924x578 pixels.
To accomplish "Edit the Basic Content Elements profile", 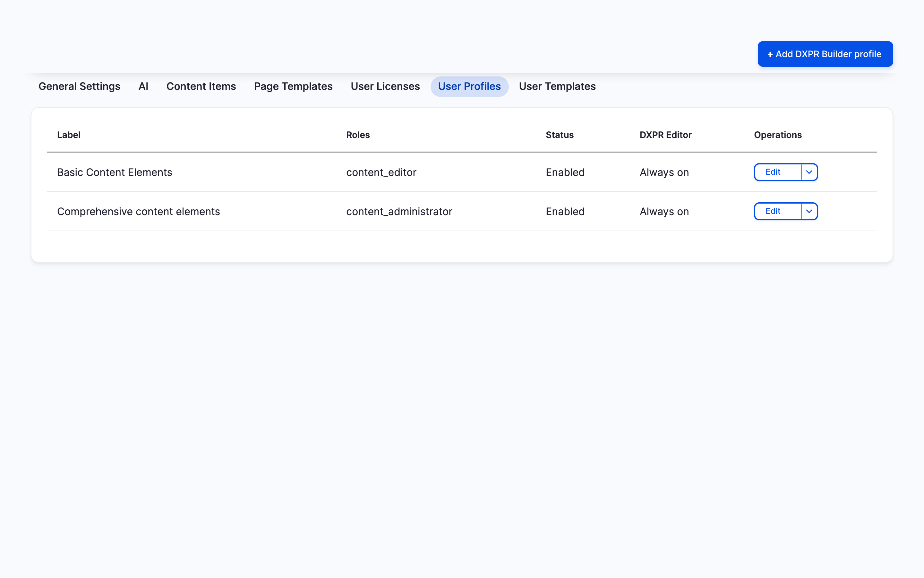I will coord(778,172).
